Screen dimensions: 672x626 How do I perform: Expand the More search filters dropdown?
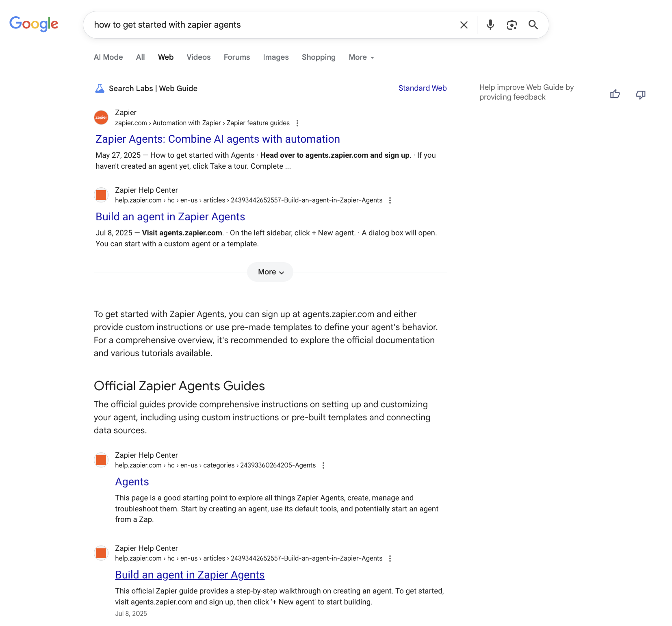click(361, 57)
